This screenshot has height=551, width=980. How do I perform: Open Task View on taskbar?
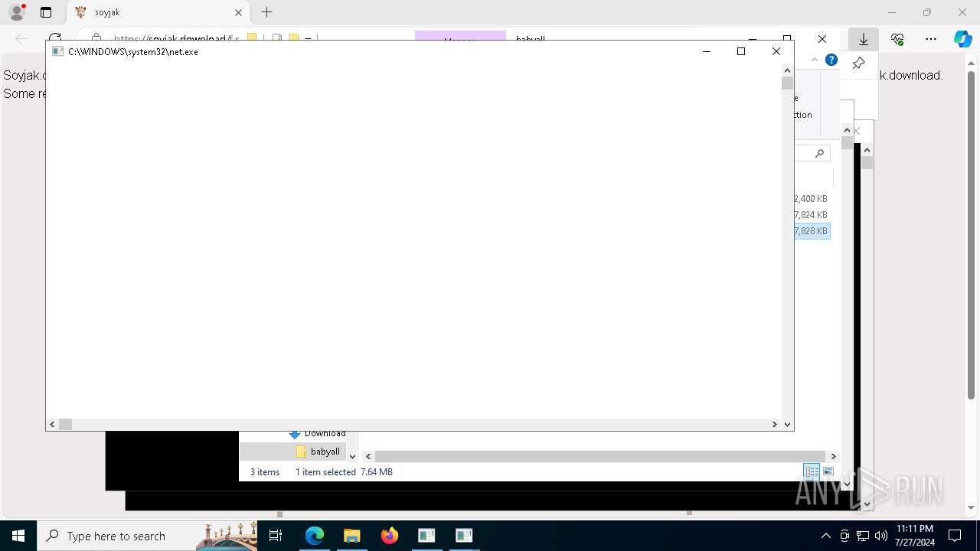point(276,536)
